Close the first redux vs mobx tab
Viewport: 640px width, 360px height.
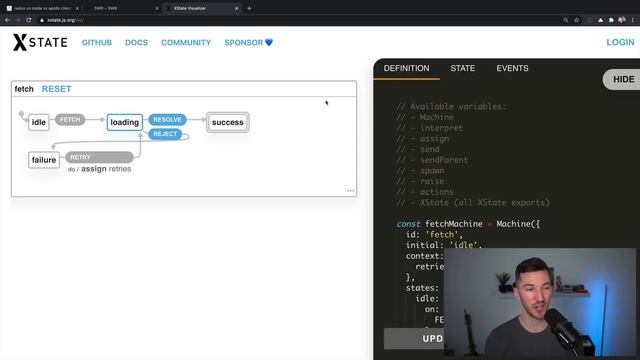(77, 8)
